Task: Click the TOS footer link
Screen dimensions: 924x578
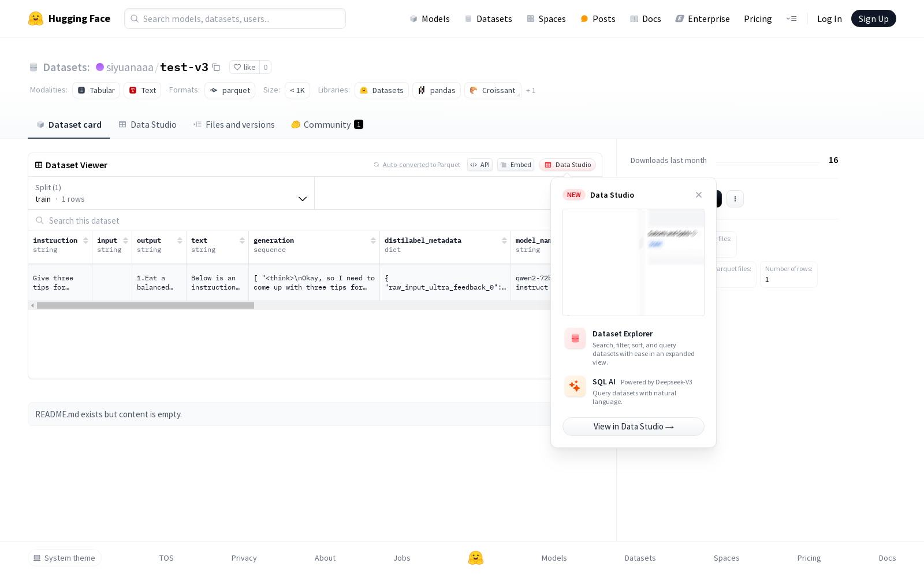Action: 166,558
